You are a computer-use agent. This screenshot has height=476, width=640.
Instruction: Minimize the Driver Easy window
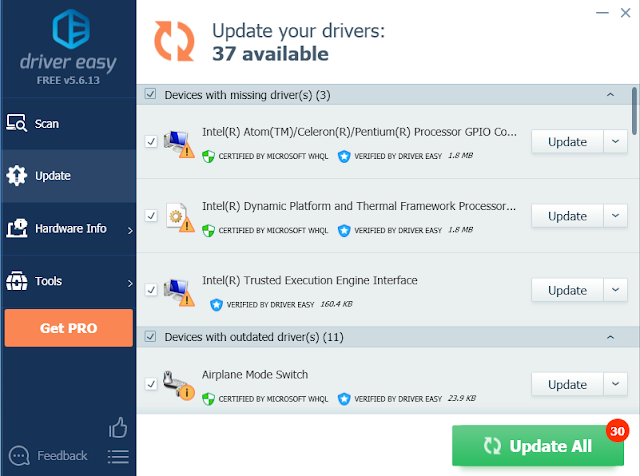[x=602, y=13]
